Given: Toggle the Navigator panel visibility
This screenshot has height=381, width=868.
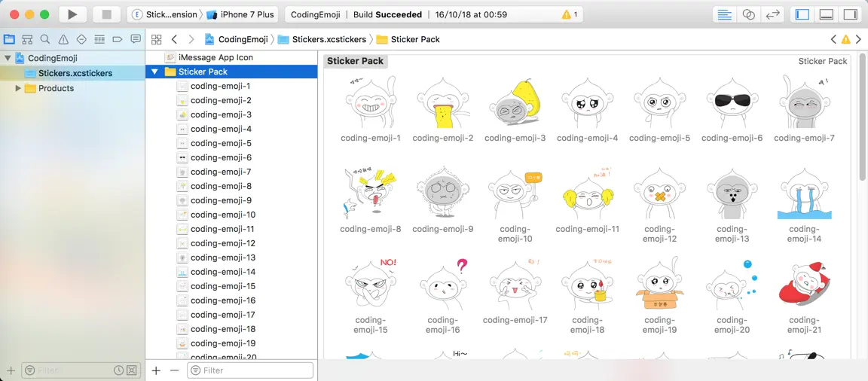Looking at the screenshot, I should [x=802, y=15].
